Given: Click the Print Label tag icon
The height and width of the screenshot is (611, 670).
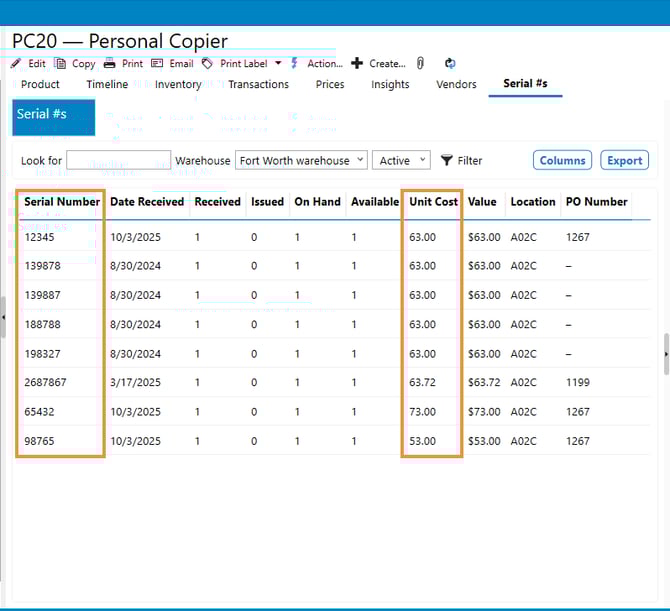Looking at the screenshot, I should [x=207, y=63].
